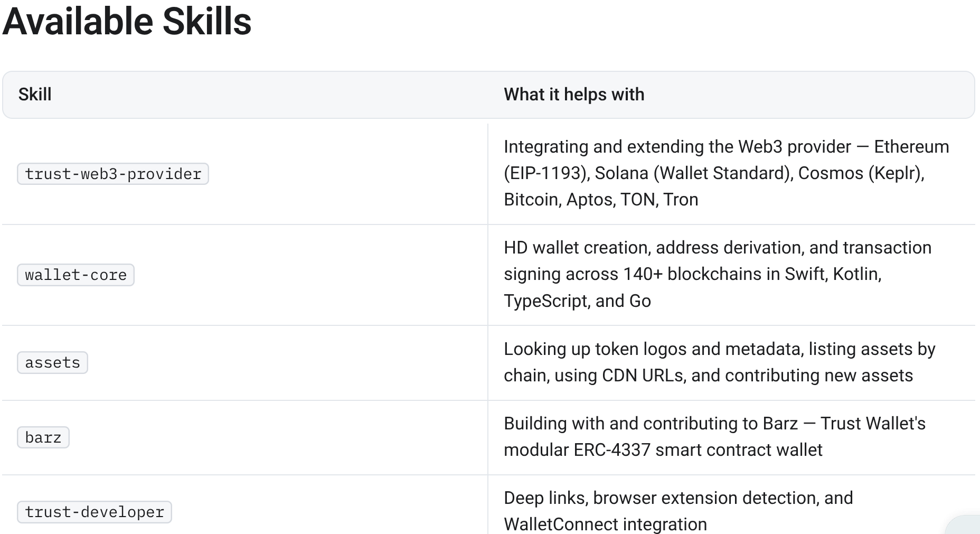Viewport: 980px width, 534px height.
Task: Select the trust-developer skill name
Action: click(95, 512)
